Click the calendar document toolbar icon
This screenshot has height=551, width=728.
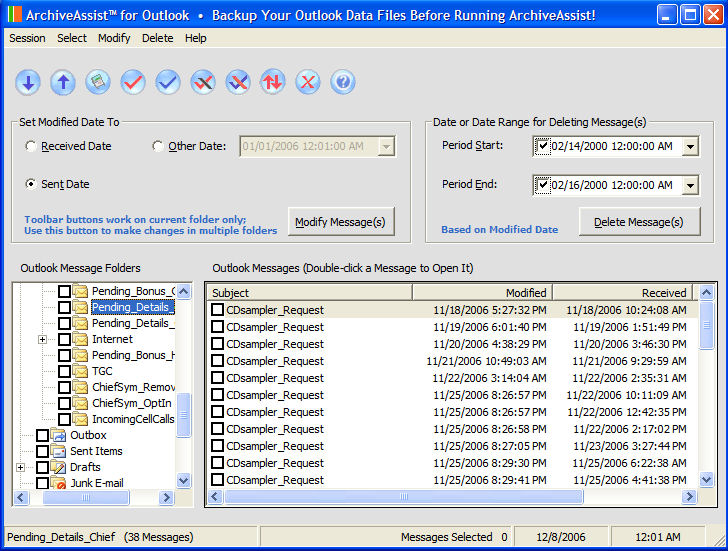[98, 82]
